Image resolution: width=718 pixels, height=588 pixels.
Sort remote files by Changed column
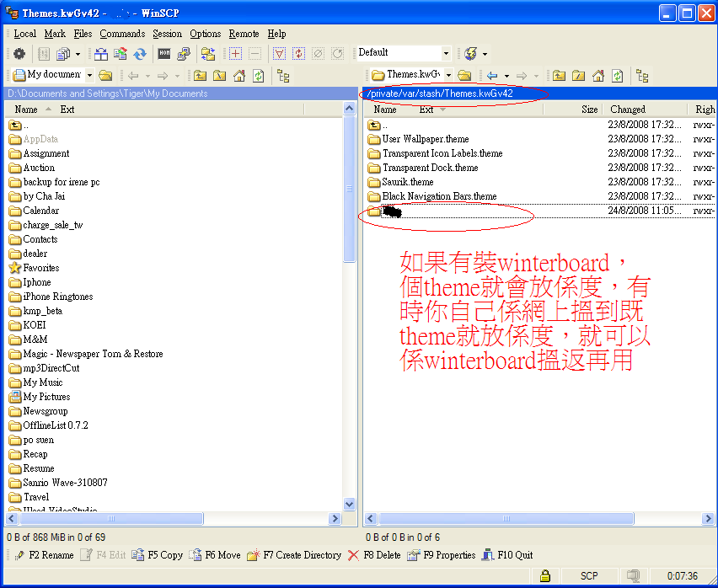coord(628,110)
